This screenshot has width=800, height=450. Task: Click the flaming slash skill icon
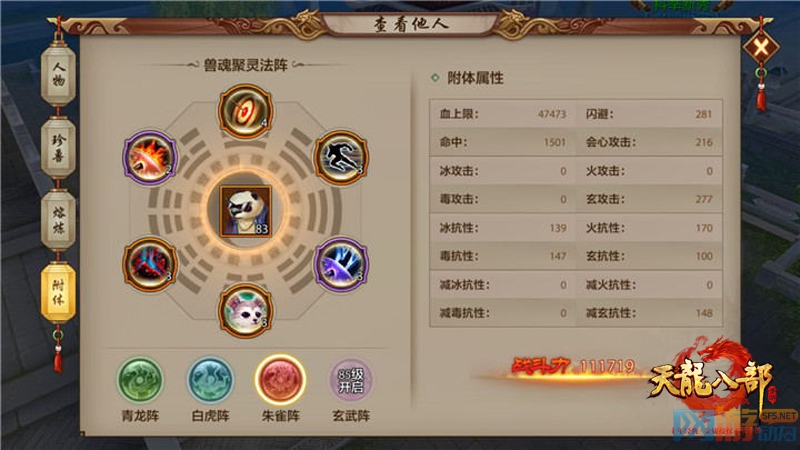[x=150, y=158]
